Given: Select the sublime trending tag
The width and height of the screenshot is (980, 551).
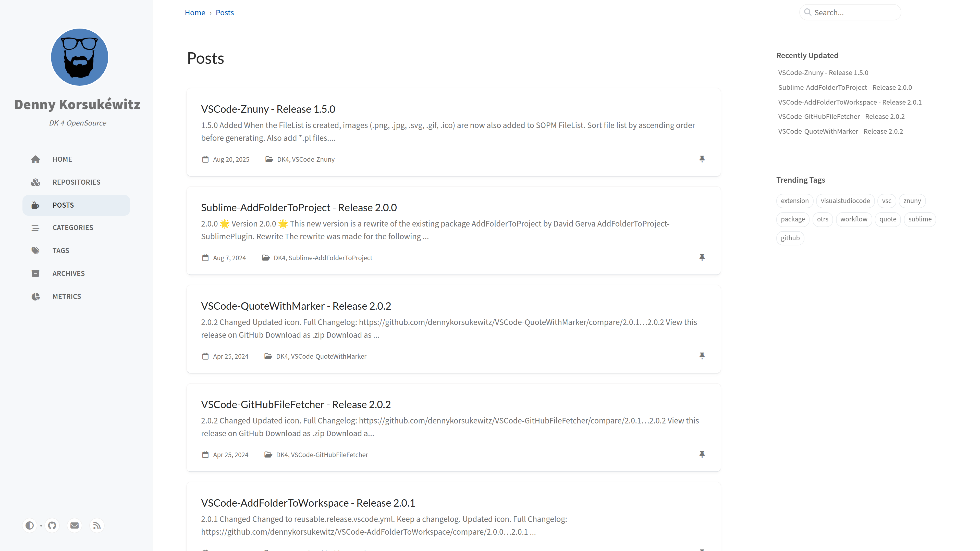Looking at the screenshot, I should coord(920,219).
